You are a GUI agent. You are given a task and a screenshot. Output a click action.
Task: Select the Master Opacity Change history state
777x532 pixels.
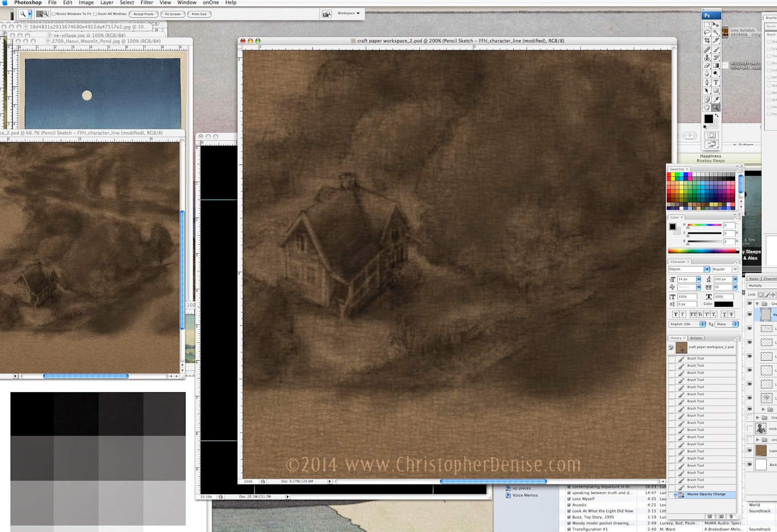click(706, 494)
